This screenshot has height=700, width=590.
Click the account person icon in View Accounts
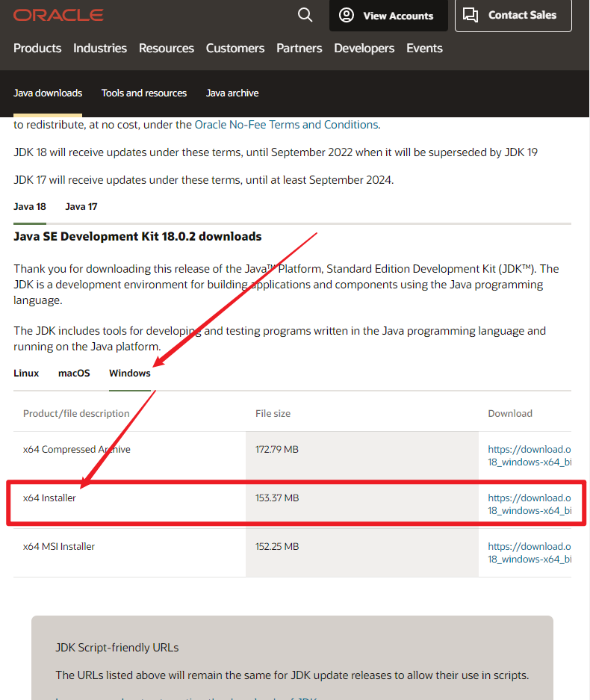pos(347,15)
